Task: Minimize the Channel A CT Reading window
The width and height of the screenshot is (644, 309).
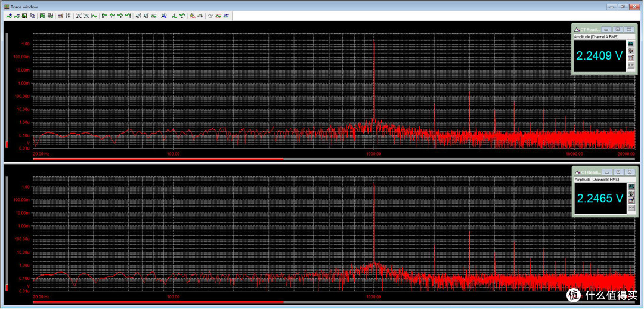Action: tap(606, 30)
